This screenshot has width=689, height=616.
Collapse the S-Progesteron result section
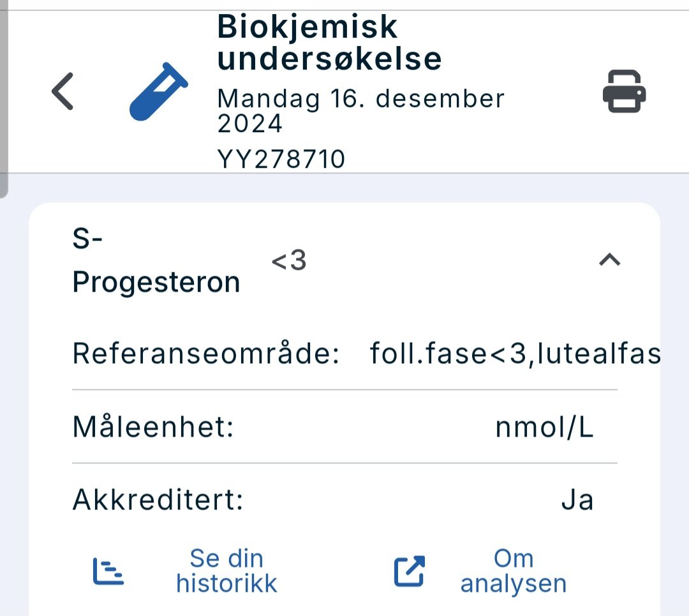[610, 260]
